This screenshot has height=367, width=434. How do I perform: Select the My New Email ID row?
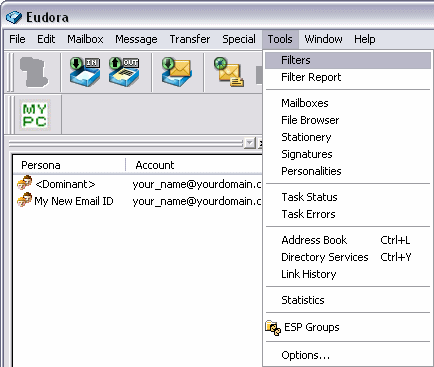pyautogui.click(x=138, y=201)
